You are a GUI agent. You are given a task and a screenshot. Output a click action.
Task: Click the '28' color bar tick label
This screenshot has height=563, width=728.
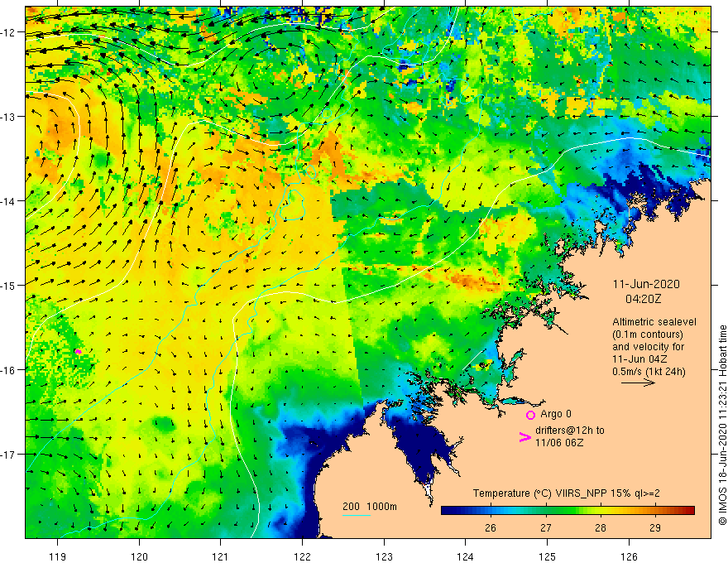pos(601,527)
